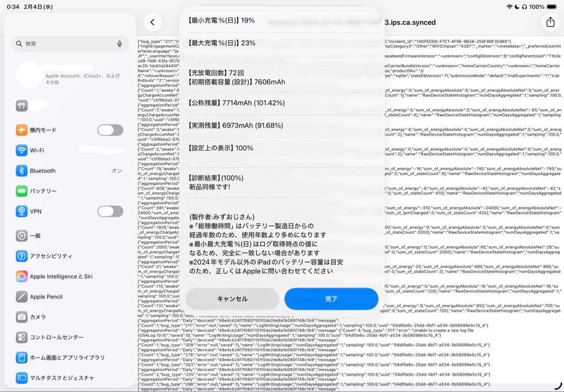Screen dimensions: 564x392
Task: Enable the 機内モード toggle
Action: click(110, 130)
